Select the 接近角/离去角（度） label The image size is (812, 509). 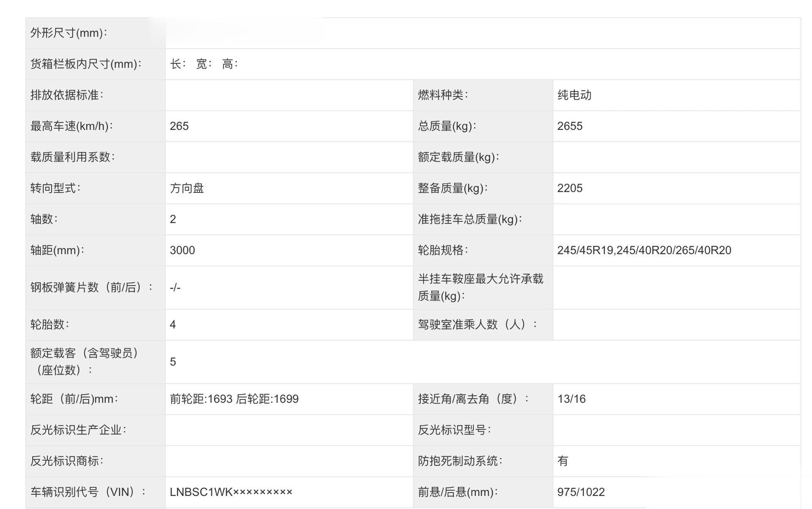coord(473,399)
